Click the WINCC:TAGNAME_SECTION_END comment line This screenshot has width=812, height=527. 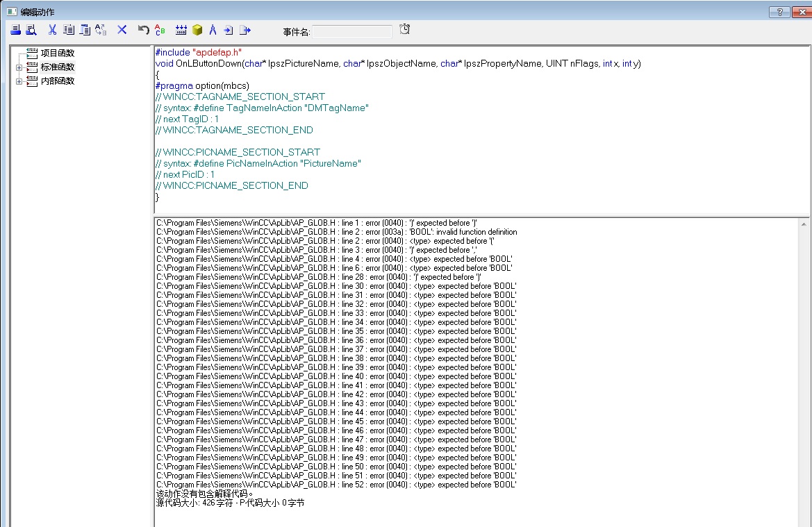click(234, 130)
